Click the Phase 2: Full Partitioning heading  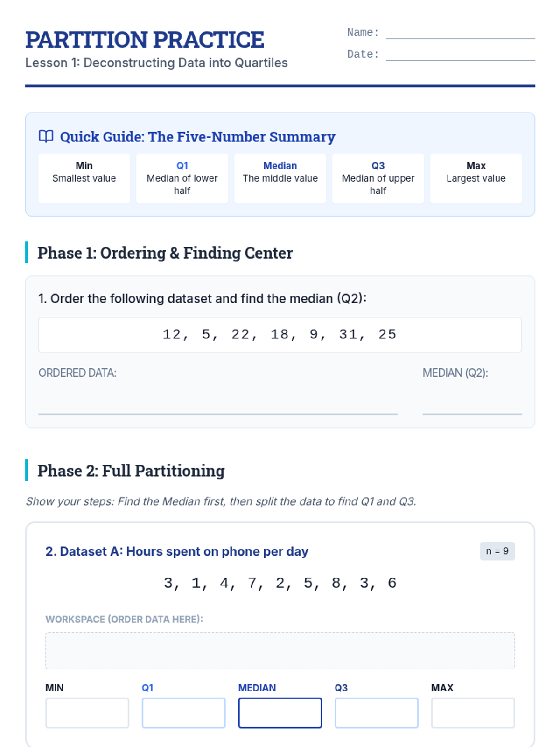[131, 471]
